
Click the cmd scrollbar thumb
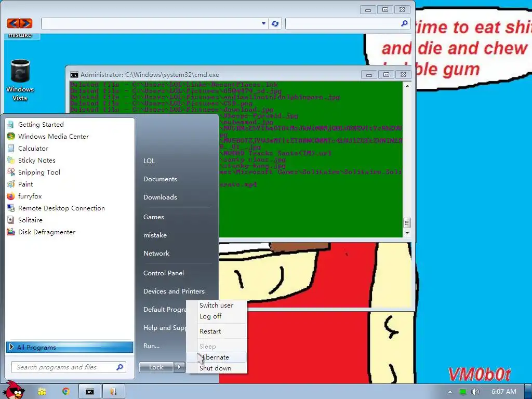(407, 223)
